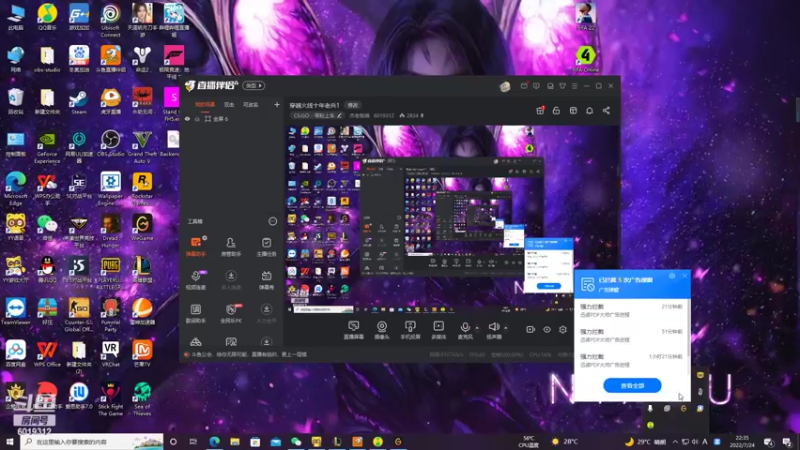This screenshot has width=800, height=450.
Task: Close the blue ad-block popup
Action: click(x=684, y=276)
